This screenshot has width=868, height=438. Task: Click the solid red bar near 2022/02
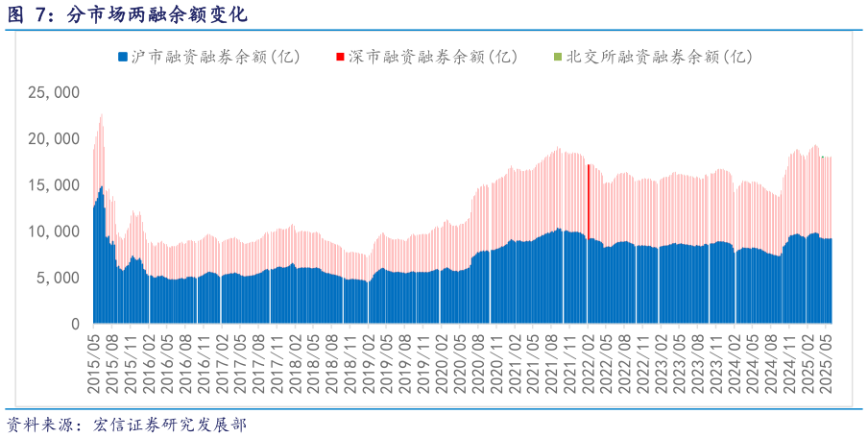(588, 202)
